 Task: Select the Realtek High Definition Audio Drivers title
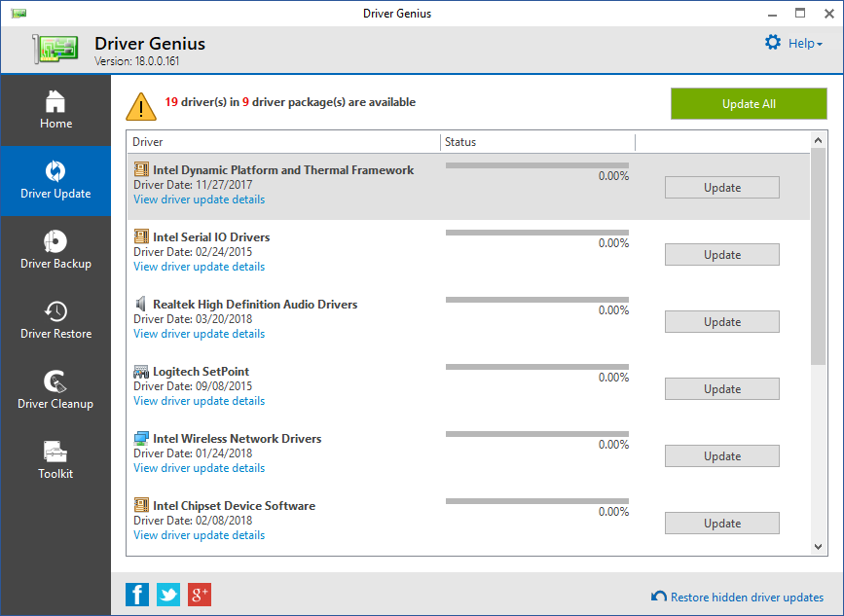[x=255, y=305]
